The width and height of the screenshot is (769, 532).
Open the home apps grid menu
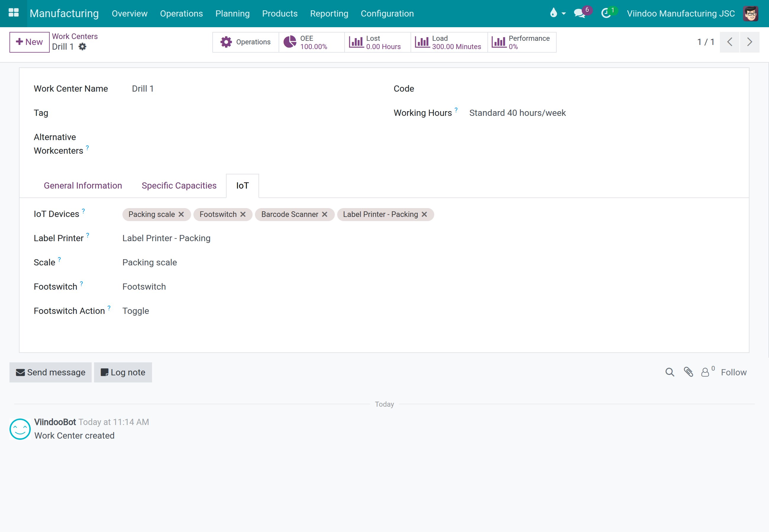pos(13,13)
